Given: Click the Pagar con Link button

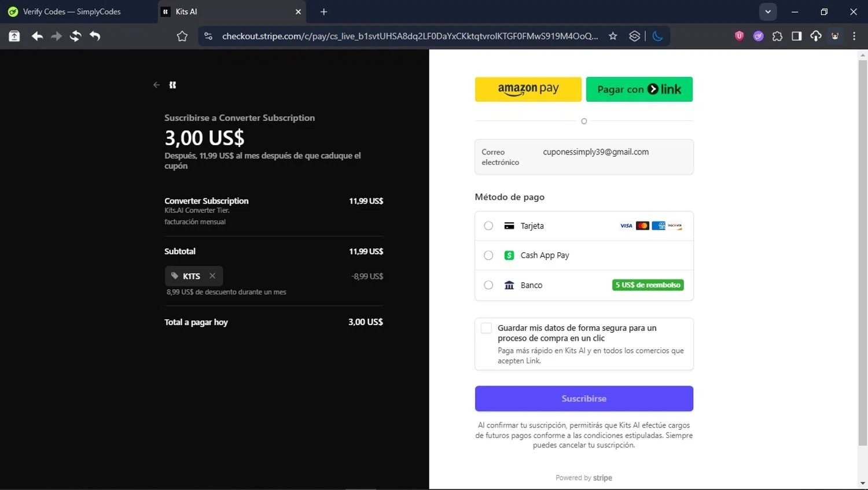Looking at the screenshot, I should 639,89.
